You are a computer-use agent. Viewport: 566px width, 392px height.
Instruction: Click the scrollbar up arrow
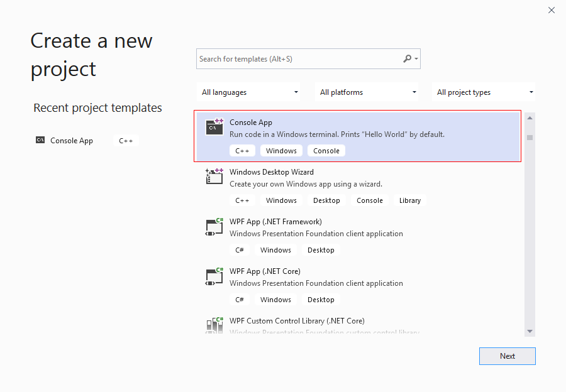point(530,118)
